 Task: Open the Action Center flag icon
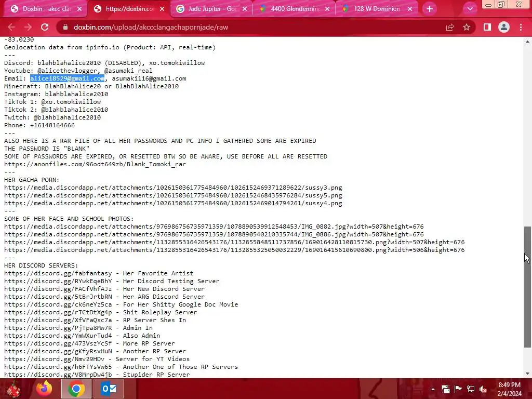tap(458, 389)
